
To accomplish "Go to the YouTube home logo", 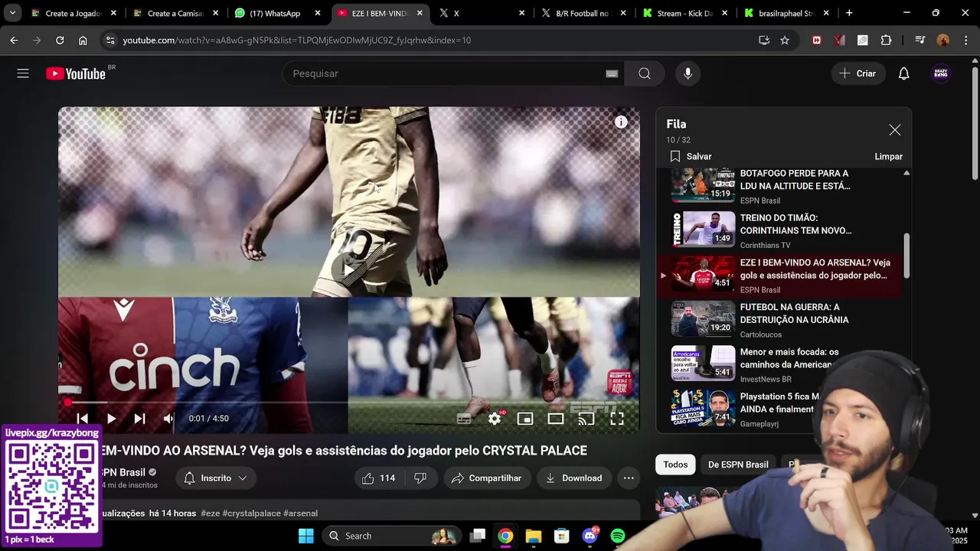I will coord(76,73).
